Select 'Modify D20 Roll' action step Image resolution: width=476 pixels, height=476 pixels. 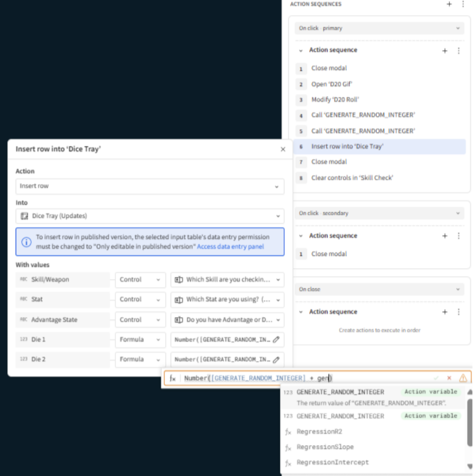click(335, 99)
